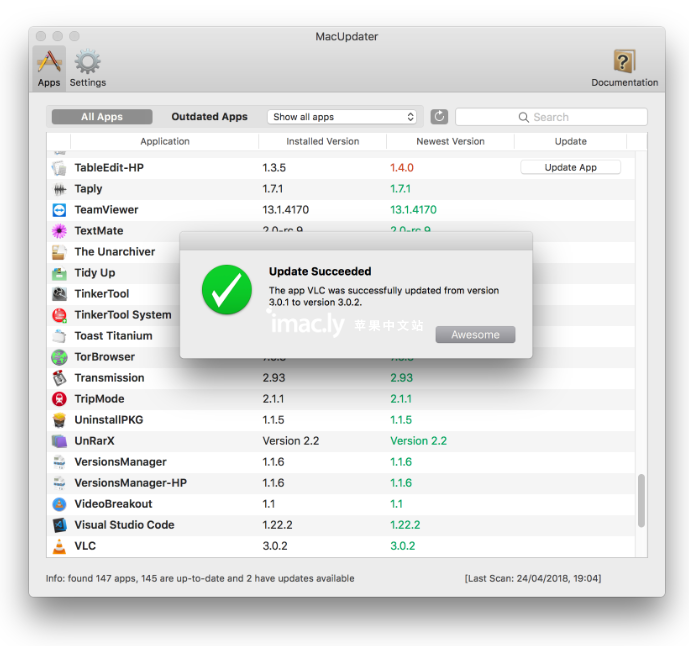Click the TinkerTool System app icon
The height and width of the screenshot is (646, 689).
pos(59,315)
